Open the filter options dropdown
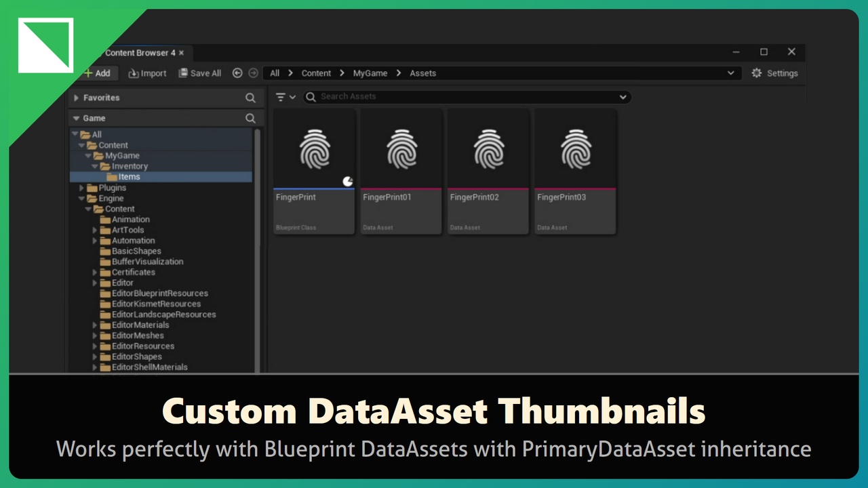Screen dimensions: 868x488 (285, 97)
